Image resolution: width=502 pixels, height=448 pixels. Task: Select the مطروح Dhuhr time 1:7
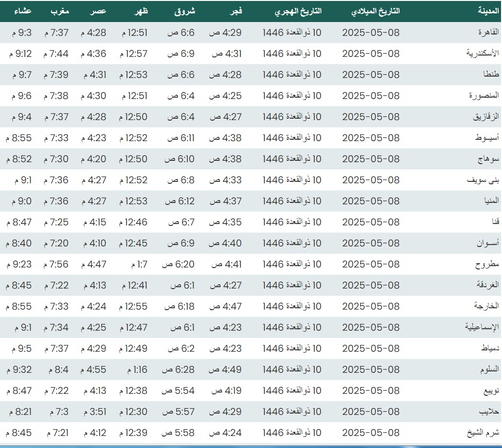(x=139, y=264)
